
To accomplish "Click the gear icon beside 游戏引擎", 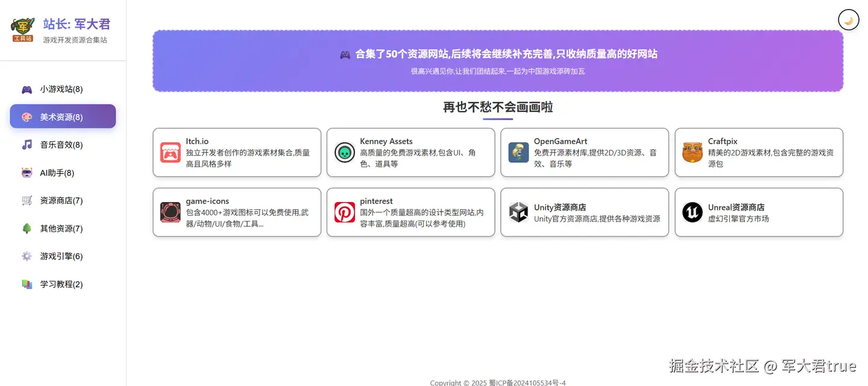I will coord(27,256).
